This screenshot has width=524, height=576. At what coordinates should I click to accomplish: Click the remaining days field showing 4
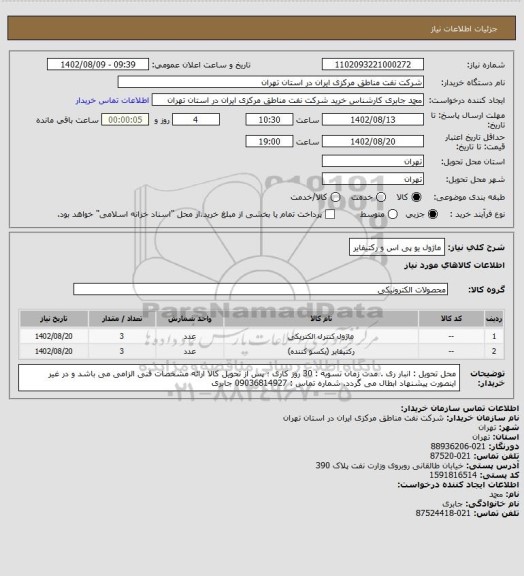[x=196, y=120]
